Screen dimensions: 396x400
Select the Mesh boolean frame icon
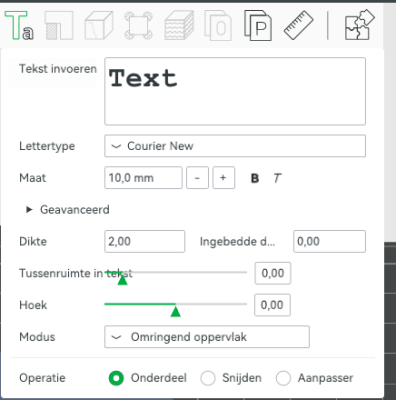click(x=139, y=25)
